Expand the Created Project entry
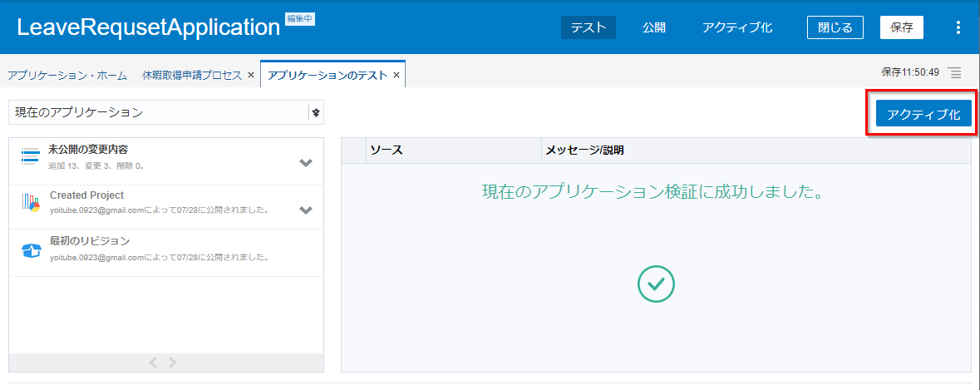The height and width of the screenshot is (390, 980). (306, 210)
